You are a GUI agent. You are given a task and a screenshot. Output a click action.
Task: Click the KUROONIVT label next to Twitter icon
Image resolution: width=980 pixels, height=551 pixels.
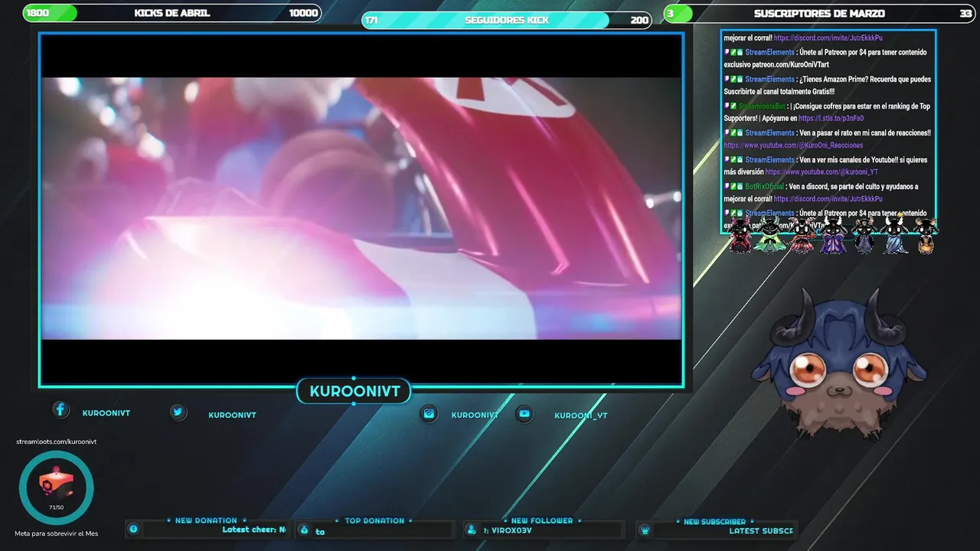point(232,415)
